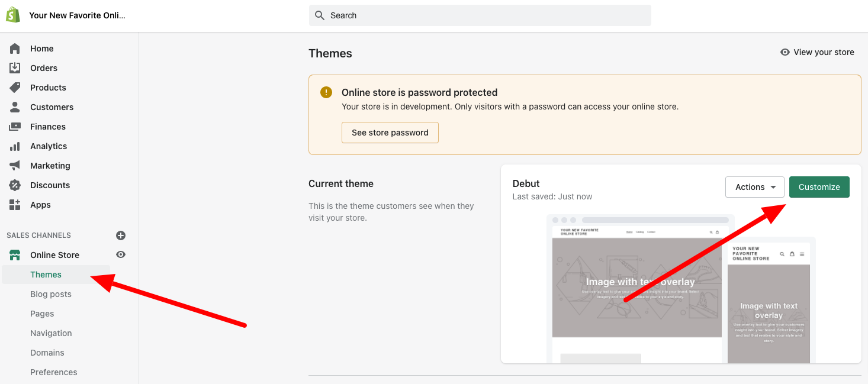Toggle Online Store visibility eye icon
The image size is (868, 384).
[x=121, y=254]
